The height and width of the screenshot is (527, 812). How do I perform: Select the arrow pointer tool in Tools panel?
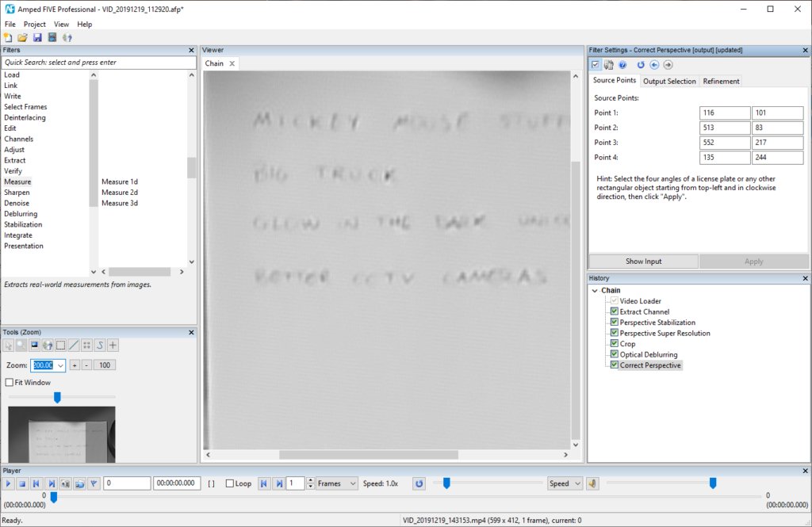pyautogui.click(x=8, y=345)
